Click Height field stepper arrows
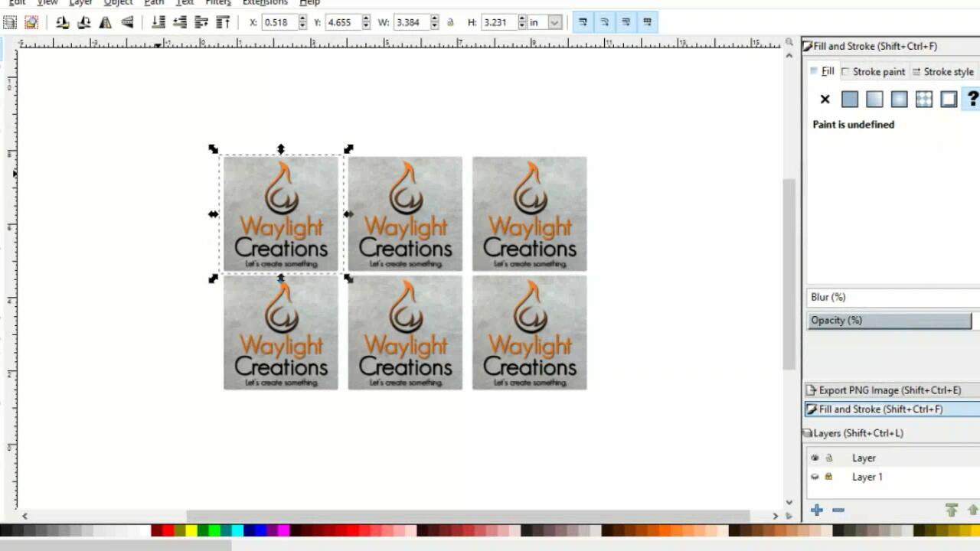The image size is (980, 551). pyautogui.click(x=522, y=22)
